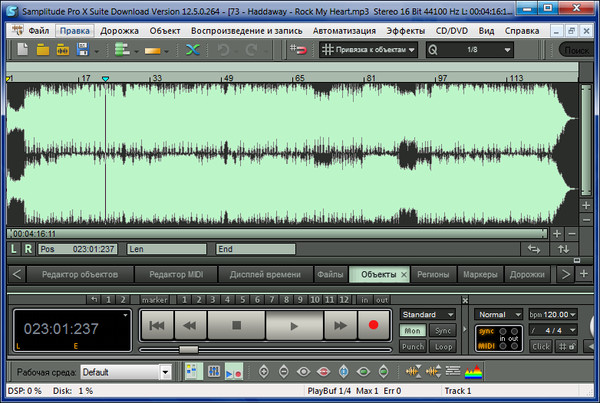The height and width of the screenshot is (403, 600).
Task: Enable the metronome Click button
Action: pyautogui.click(x=541, y=346)
